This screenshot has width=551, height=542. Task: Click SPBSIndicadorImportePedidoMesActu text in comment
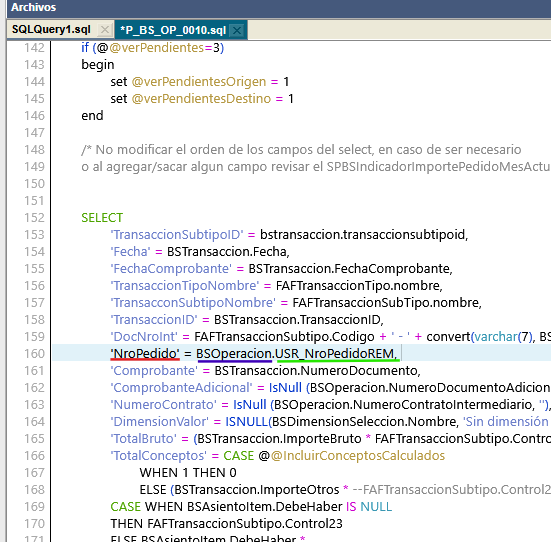tap(439, 167)
